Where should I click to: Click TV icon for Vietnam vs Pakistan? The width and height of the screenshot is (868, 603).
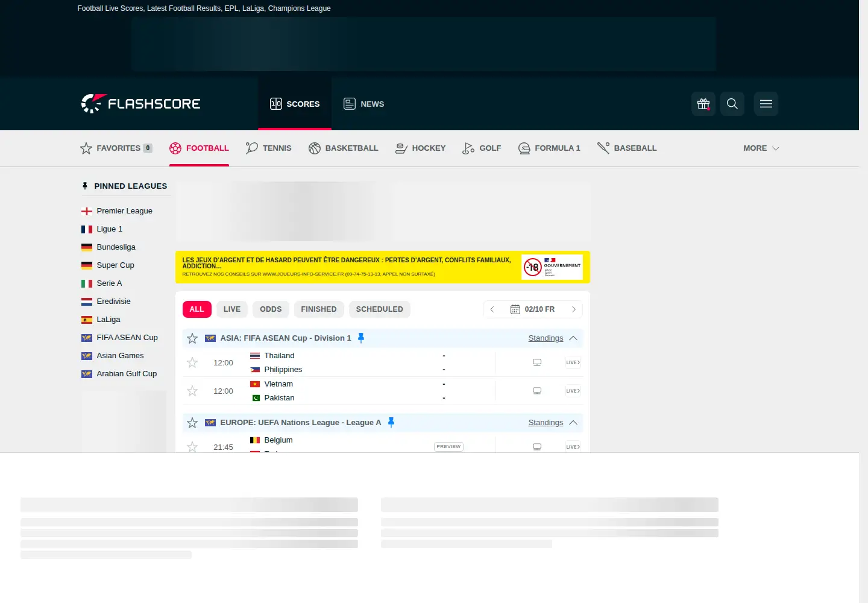click(537, 391)
